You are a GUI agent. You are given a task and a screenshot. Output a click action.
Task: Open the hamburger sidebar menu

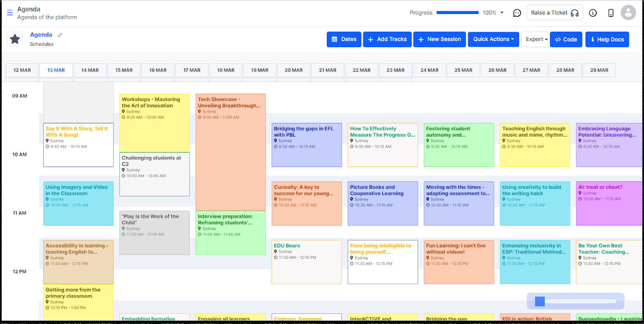pyautogui.click(x=10, y=13)
